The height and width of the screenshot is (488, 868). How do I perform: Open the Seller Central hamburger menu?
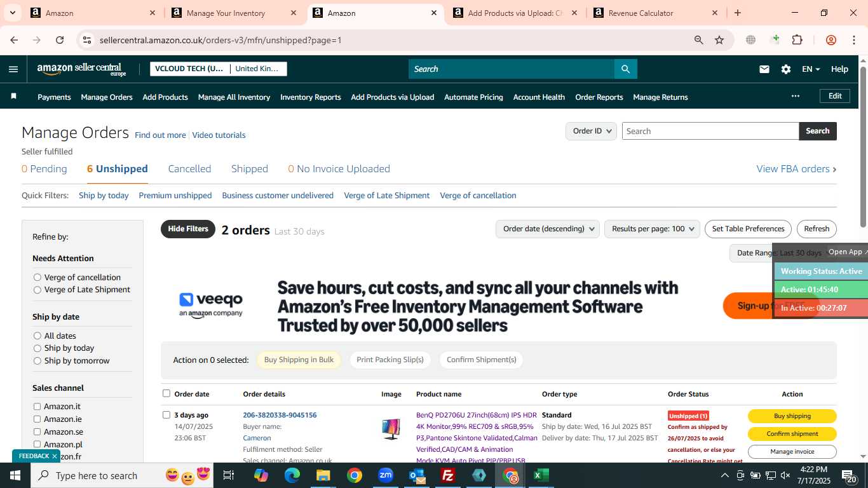13,69
